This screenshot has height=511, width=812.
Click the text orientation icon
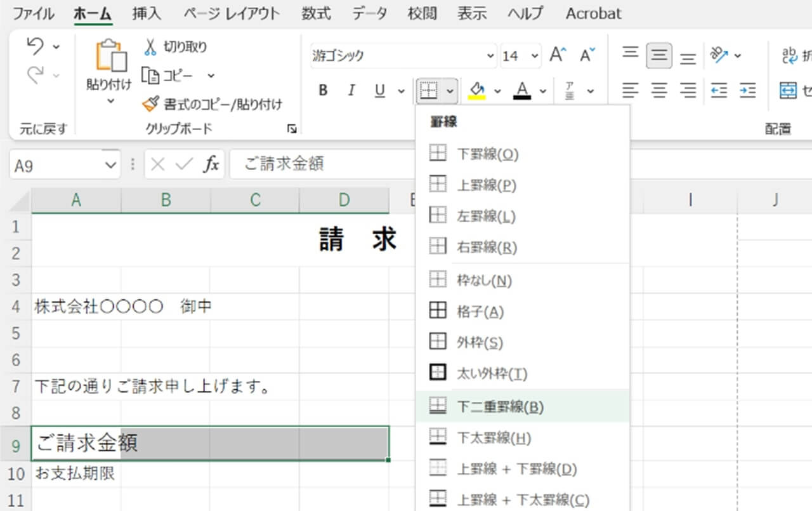[x=719, y=55]
